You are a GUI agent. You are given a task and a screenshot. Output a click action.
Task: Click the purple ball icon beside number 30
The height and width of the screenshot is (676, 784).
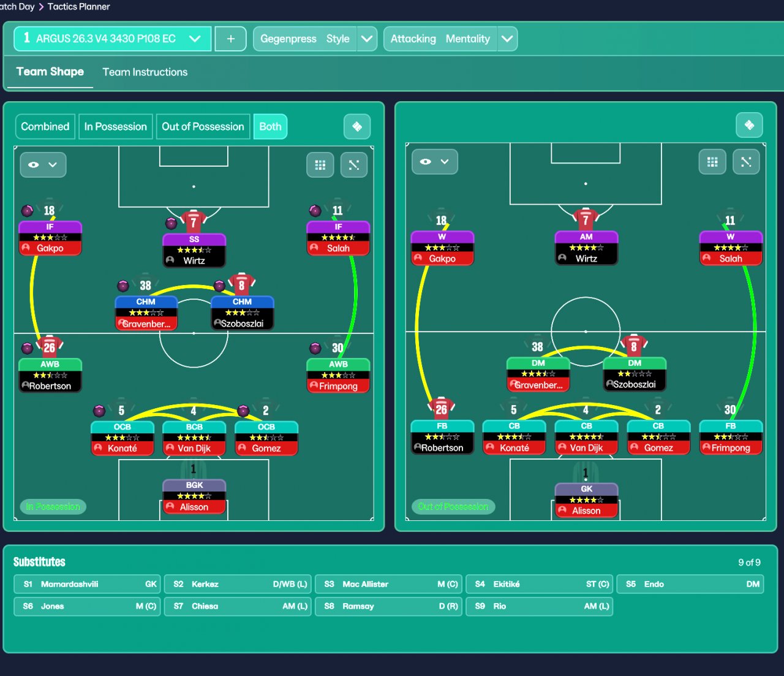tap(315, 348)
